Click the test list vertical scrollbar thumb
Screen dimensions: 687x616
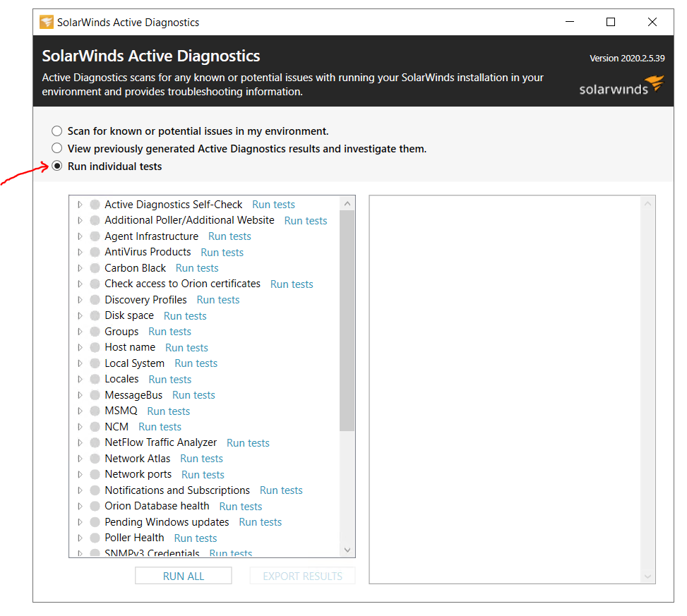(x=347, y=321)
